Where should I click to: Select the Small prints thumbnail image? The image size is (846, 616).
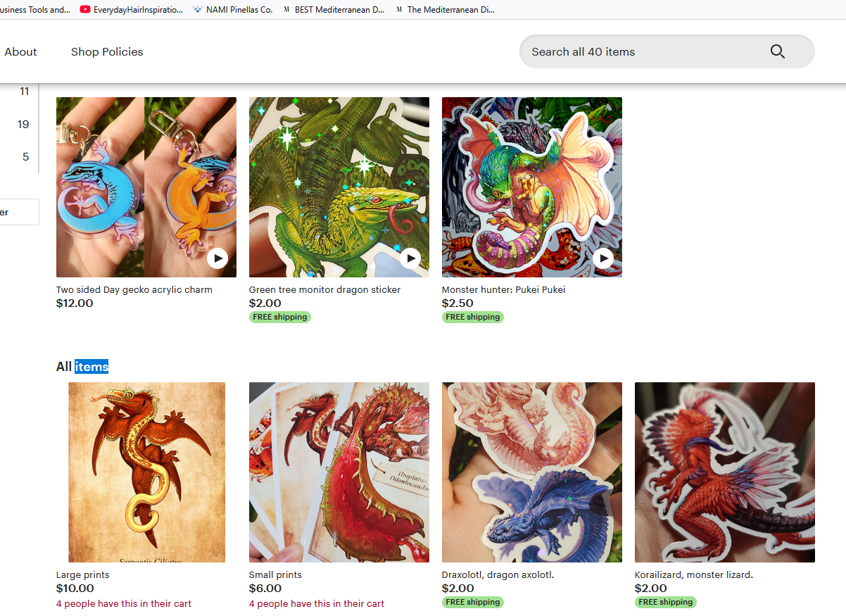339,472
